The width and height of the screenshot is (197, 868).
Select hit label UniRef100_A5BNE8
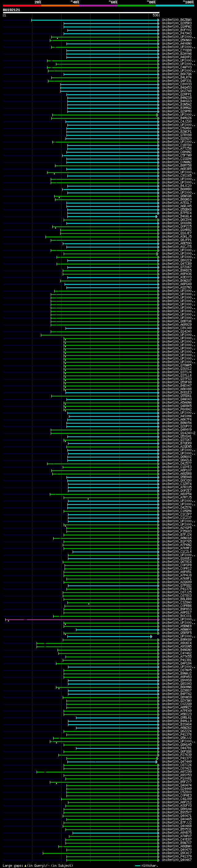[x=177, y=626]
